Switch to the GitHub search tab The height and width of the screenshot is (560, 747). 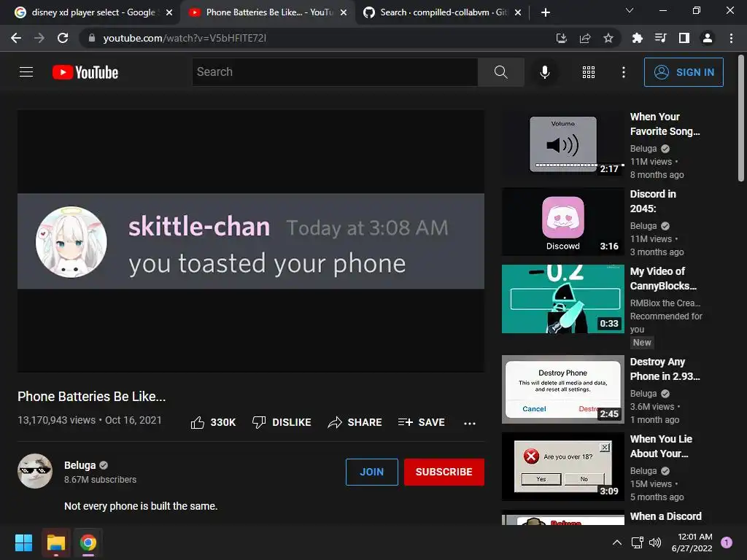444,12
